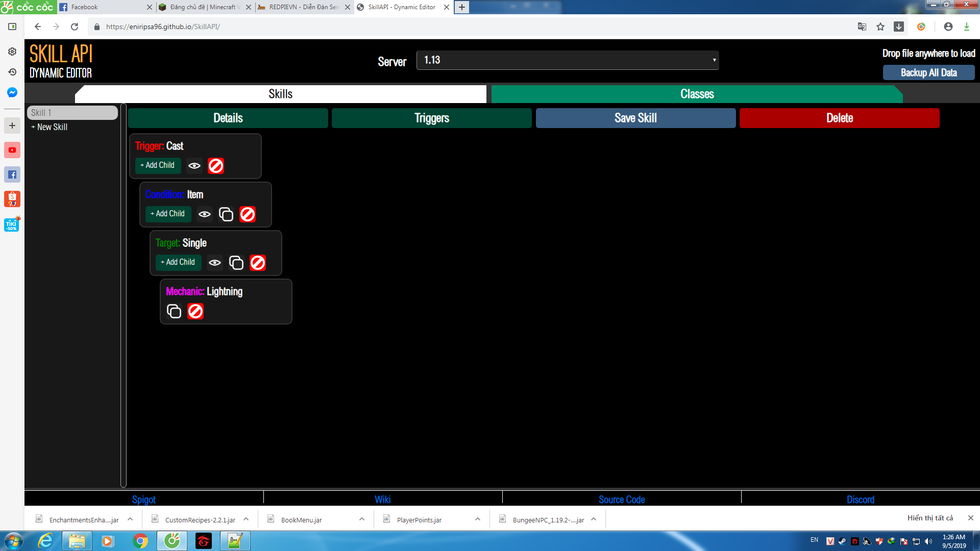Switch to the Classes tab
Screen dimensions: 980x551
point(697,94)
